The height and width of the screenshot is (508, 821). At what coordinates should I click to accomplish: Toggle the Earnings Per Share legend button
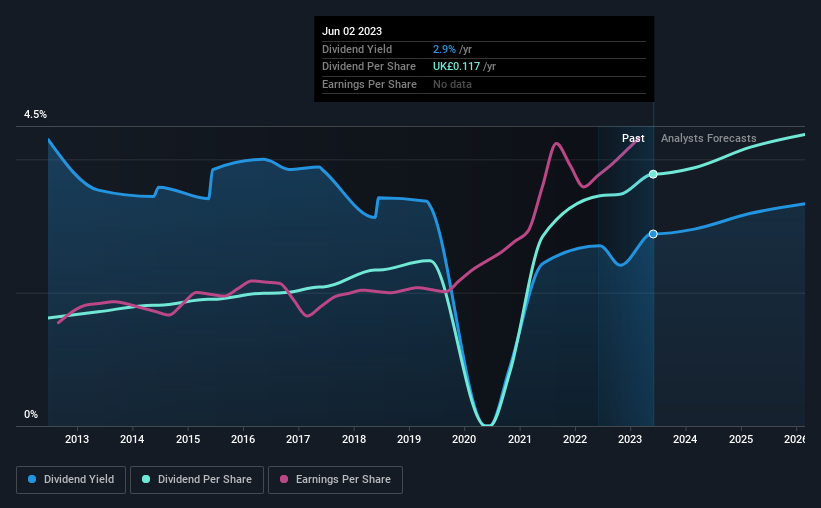(x=336, y=480)
